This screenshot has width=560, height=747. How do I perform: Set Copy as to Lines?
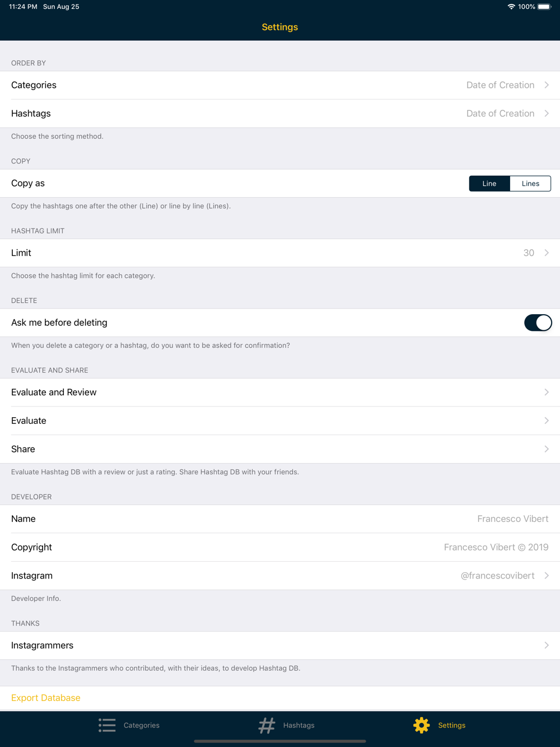point(530,183)
